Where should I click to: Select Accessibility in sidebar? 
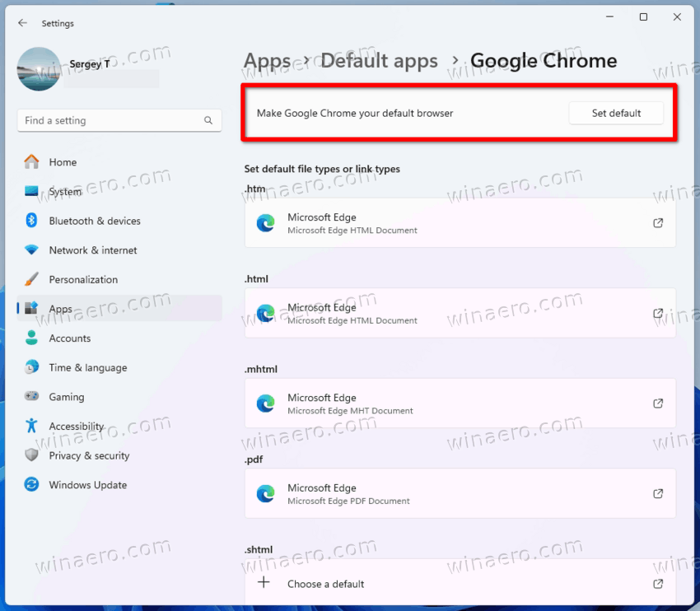[119, 426]
